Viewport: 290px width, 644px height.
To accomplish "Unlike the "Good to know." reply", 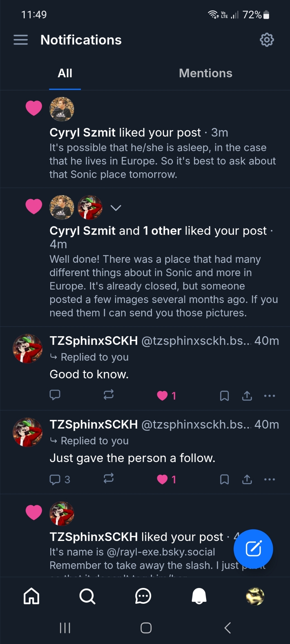I will [x=162, y=395].
